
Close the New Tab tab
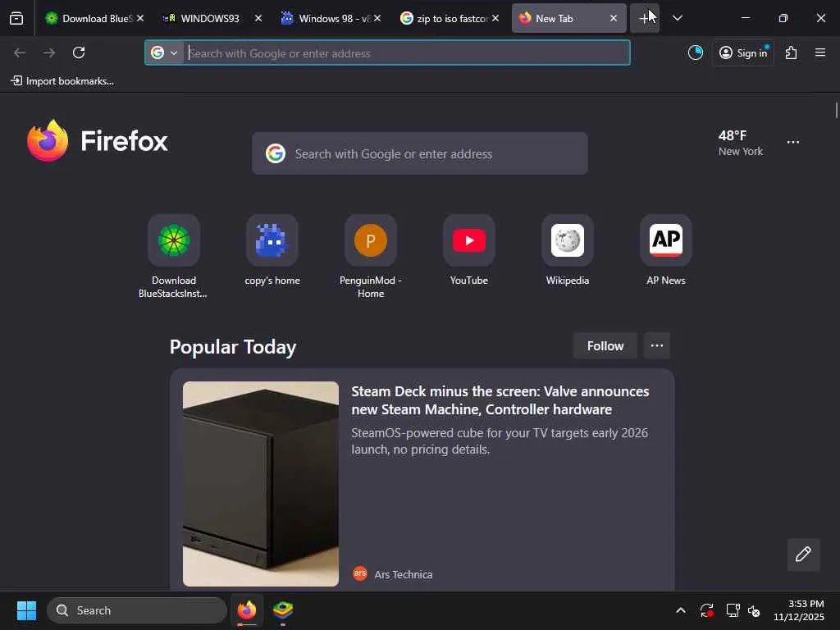coord(614,18)
